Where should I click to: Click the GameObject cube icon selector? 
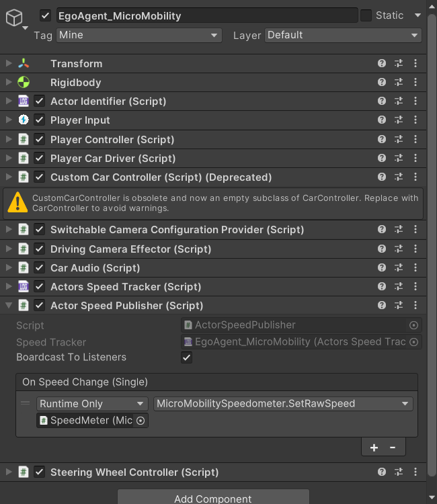tap(16, 19)
